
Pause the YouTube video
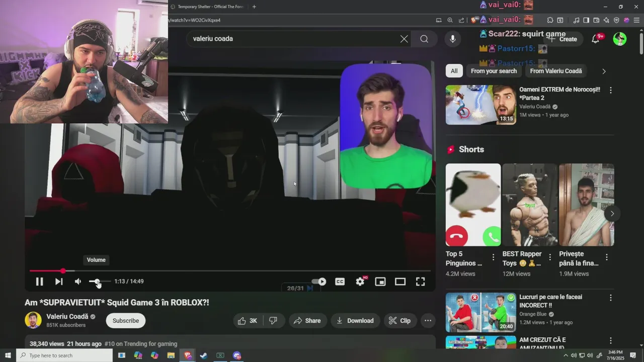pyautogui.click(x=39, y=282)
